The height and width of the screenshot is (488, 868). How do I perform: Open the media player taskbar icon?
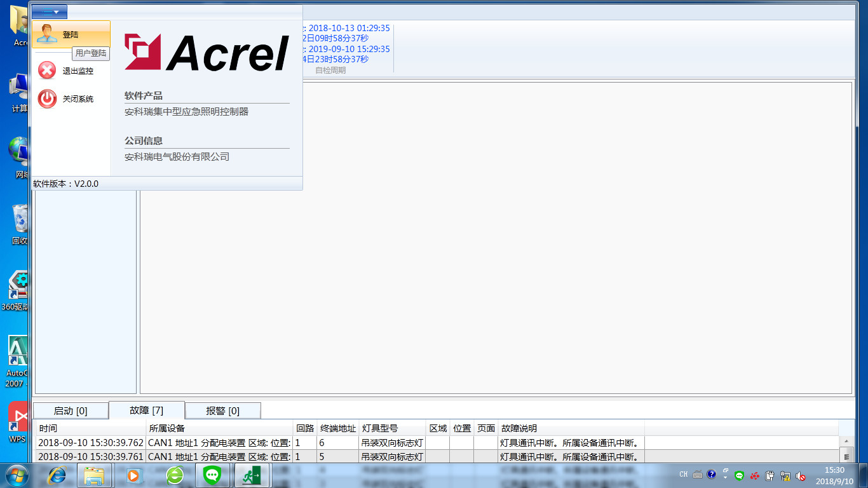point(133,475)
